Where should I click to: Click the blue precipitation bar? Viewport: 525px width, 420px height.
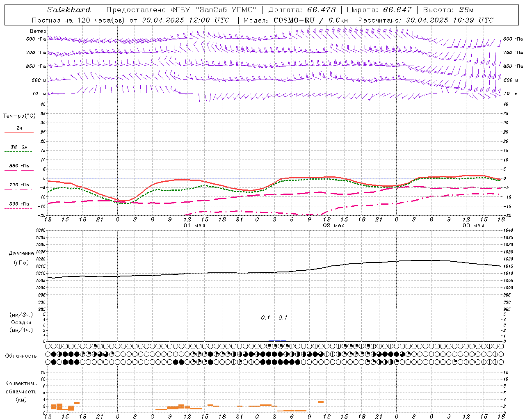point(277,340)
